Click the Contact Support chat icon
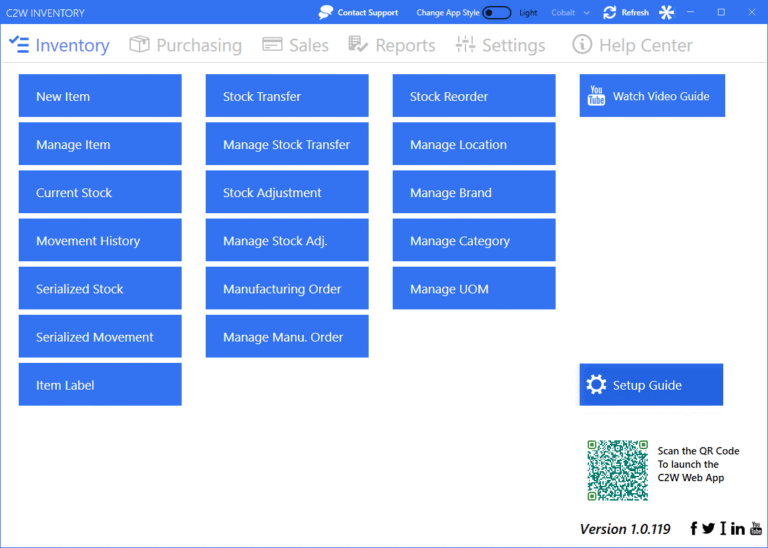The width and height of the screenshot is (768, 548). [326, 13]
